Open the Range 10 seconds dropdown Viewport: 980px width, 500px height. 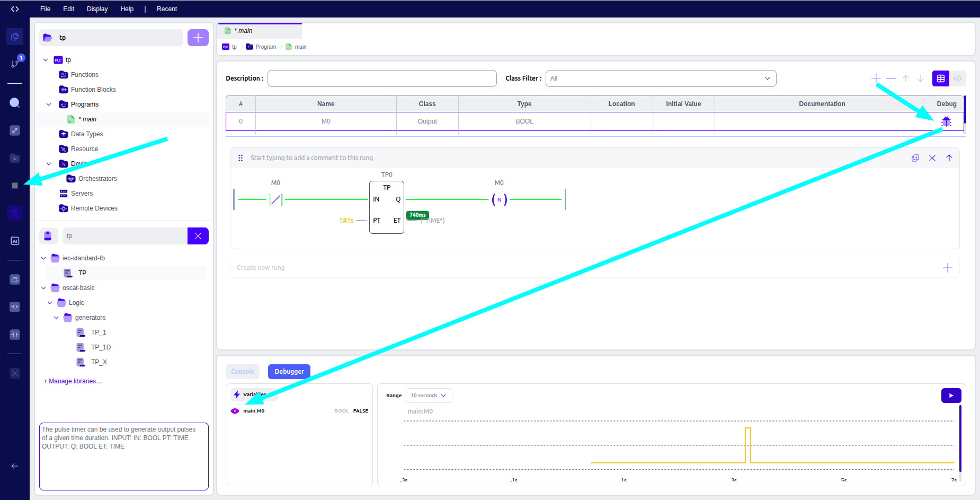pyautogui.click(x=429, y=396)
